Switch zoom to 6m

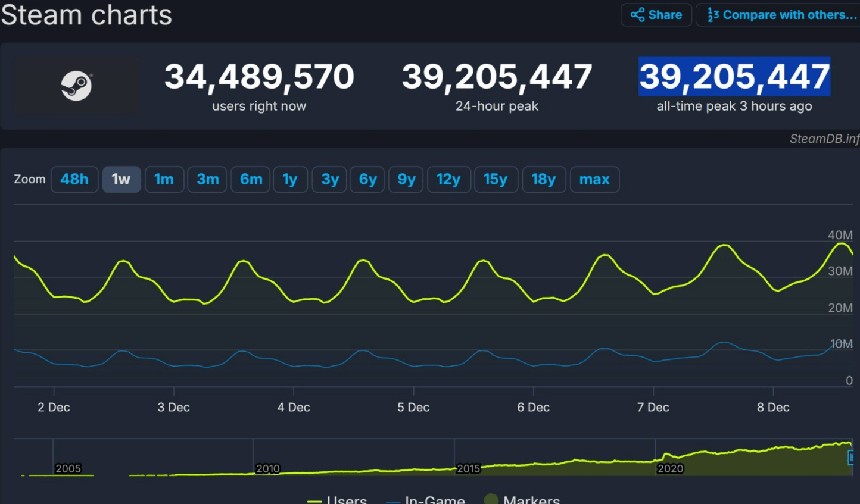pyautogui.click(x=251, y=179)
